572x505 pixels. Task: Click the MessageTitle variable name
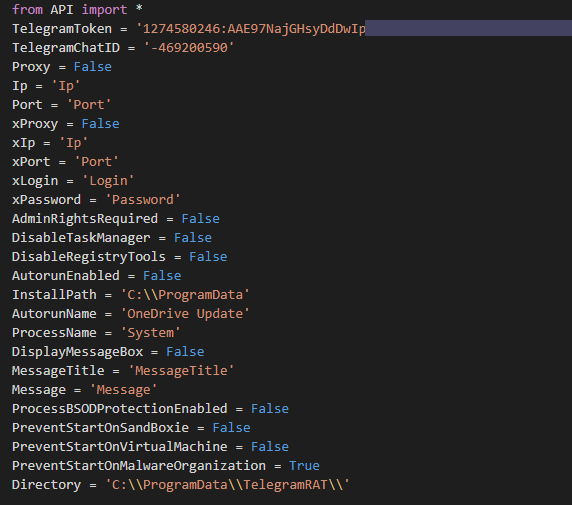point(58,370)
